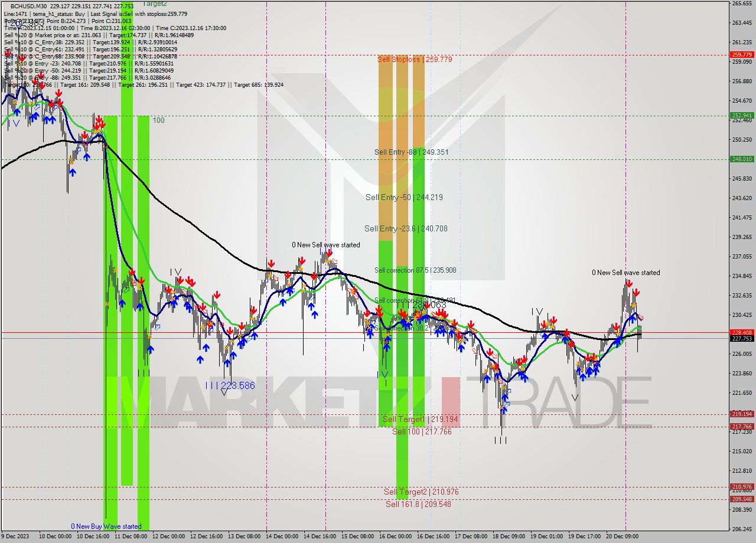This screenshot has height=543, width=756.
Task: Click the 'Sell Target1 | 219.194' label
Action: point(420,420)
